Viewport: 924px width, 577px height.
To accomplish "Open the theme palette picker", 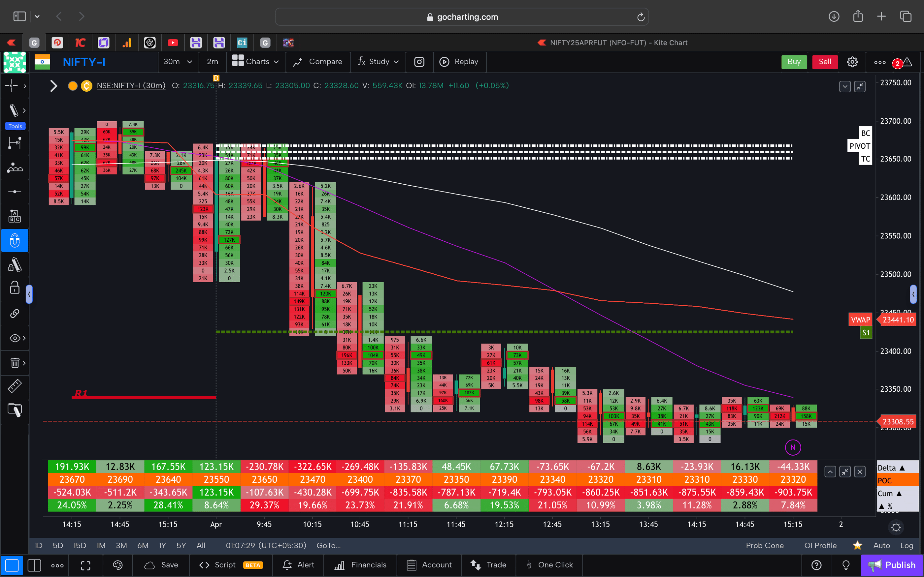I will point(117,565).
